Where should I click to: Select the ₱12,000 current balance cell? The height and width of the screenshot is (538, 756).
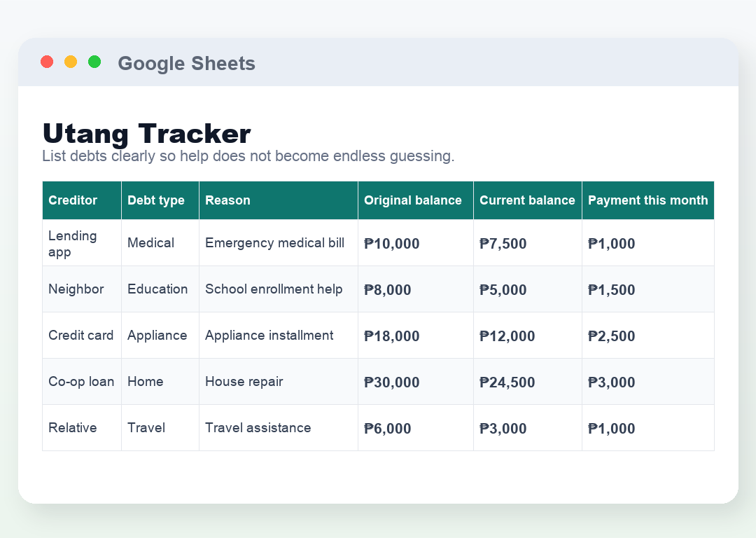click(x=528, y=336)
